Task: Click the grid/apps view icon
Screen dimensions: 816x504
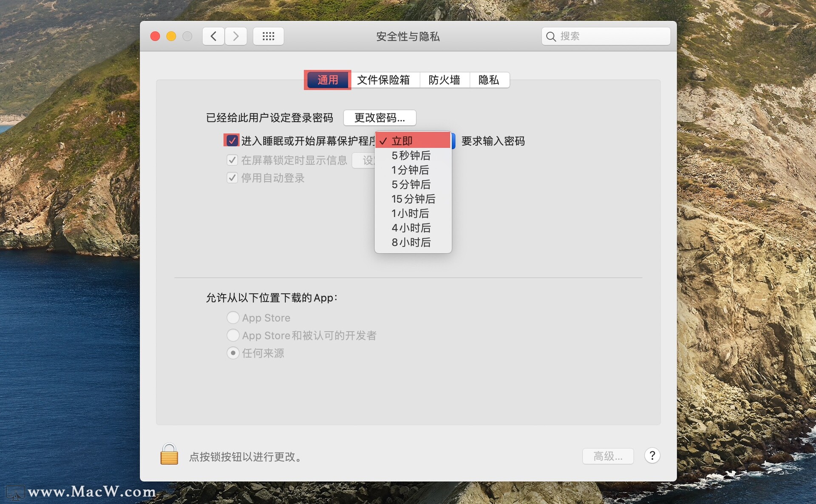Action: tap(268, 36)
